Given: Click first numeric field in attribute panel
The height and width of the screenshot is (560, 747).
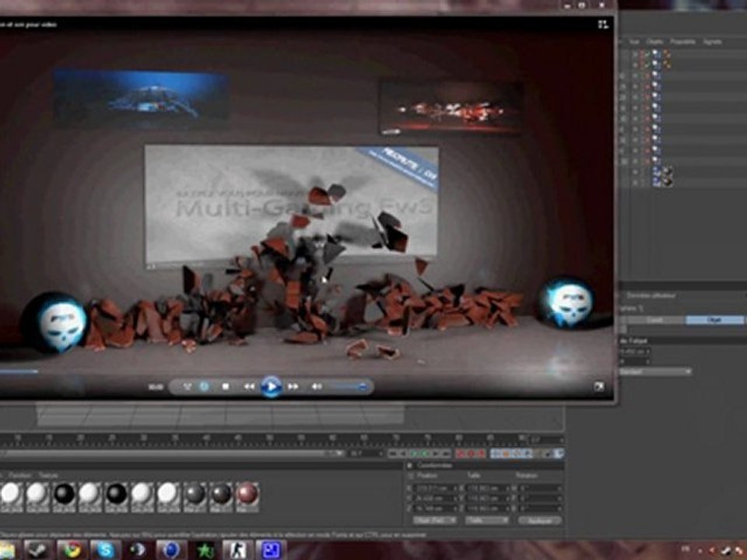Looking at the screenshot, I should click(x=635, y=352).
